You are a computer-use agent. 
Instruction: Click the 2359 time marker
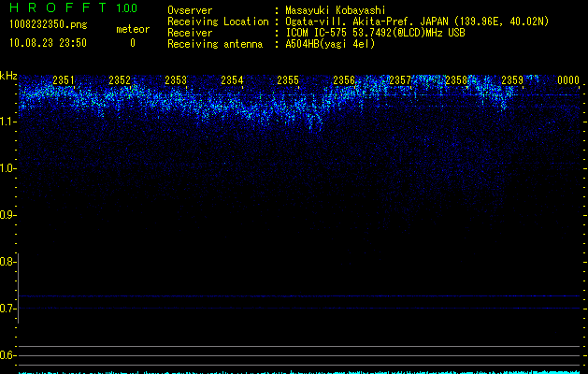click(512, 80)
